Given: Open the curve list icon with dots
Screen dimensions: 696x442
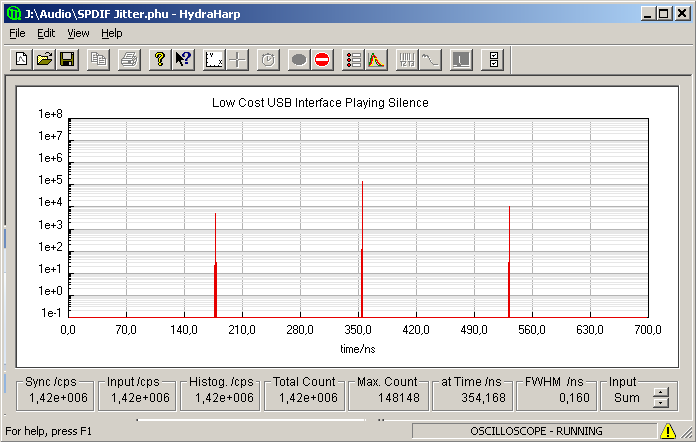Looking at the screenshot, I should pyautogui.click(x=353, y=59).
